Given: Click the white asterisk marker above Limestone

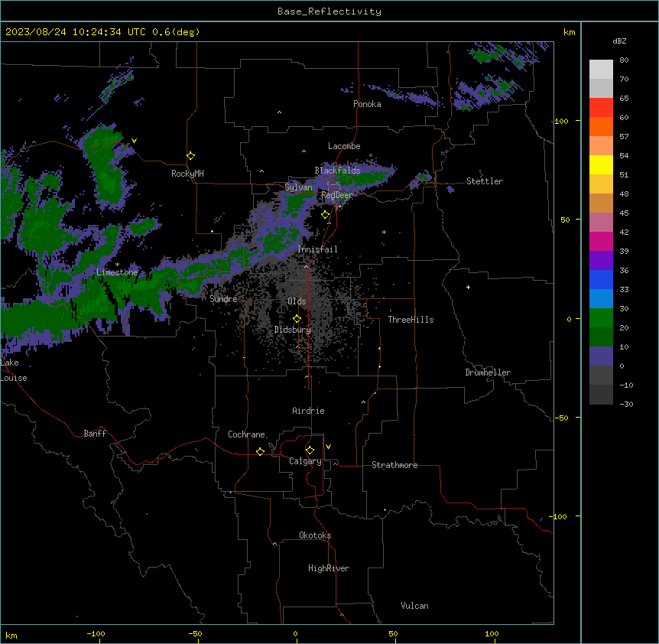Looking at the screenshot, I should pyautogui.click(x=117, y=265).
